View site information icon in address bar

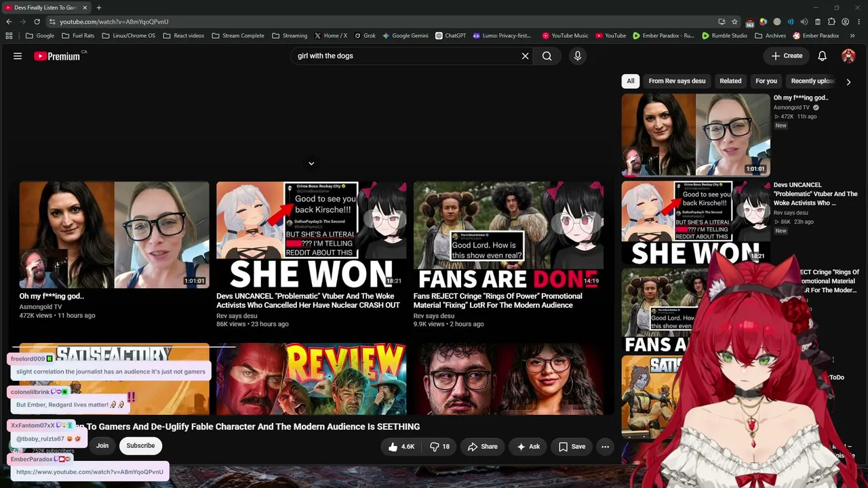52,22
